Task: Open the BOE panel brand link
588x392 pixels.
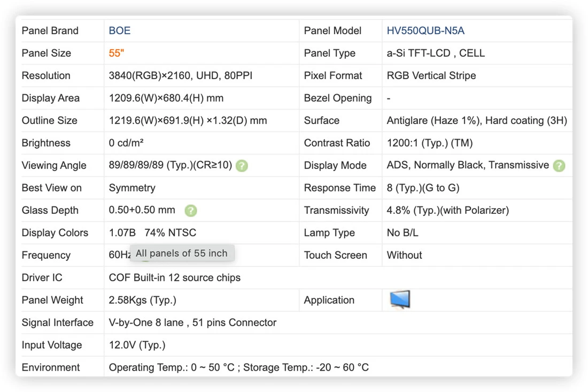Action: (x=120, y=30)
